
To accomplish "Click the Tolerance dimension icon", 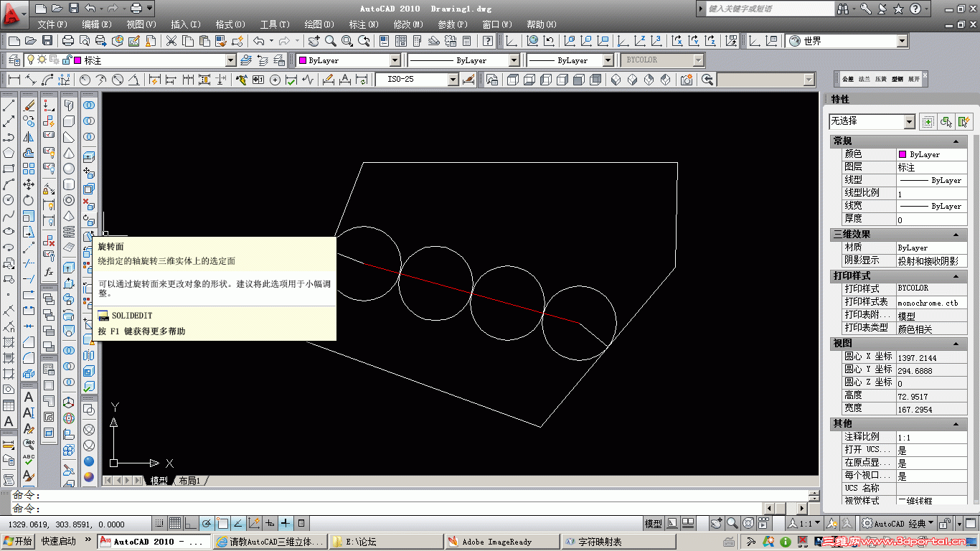I will 258,80.
